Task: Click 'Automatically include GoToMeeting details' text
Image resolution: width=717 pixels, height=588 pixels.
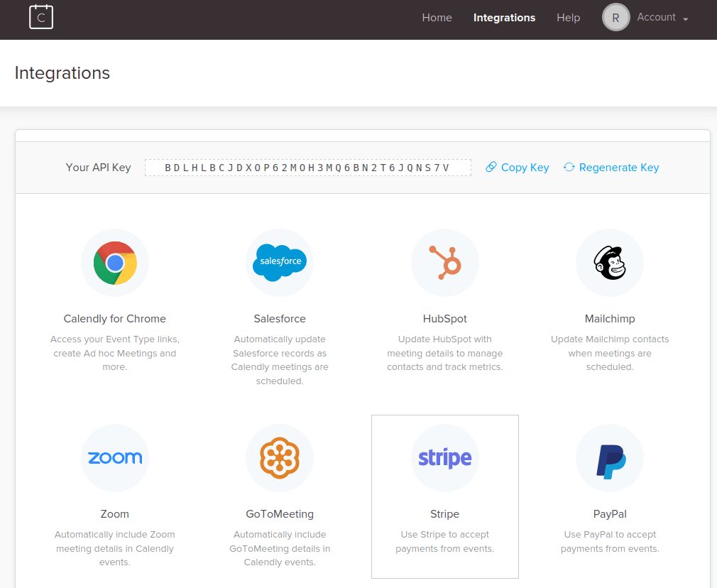Action: (280, 548)
